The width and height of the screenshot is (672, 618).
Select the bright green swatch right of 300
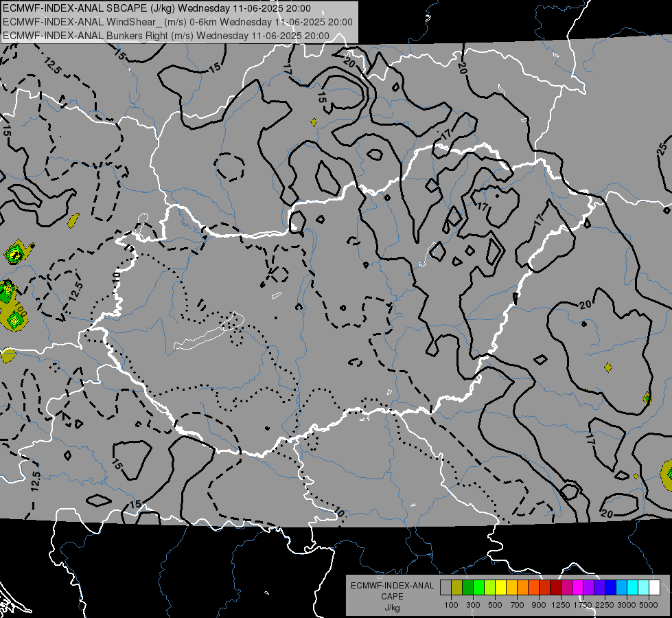pos(479,587)
